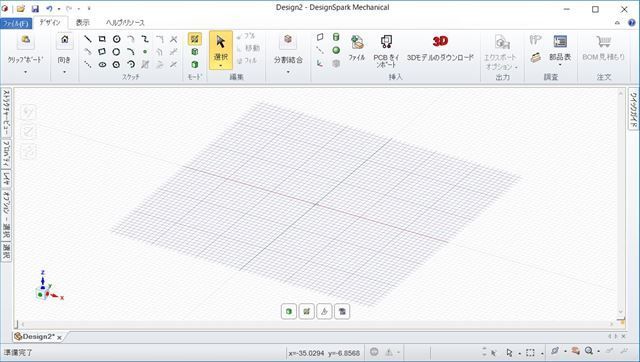Close the Design2* document tab
Screen dimensions: 640x362
pos(59,338)
